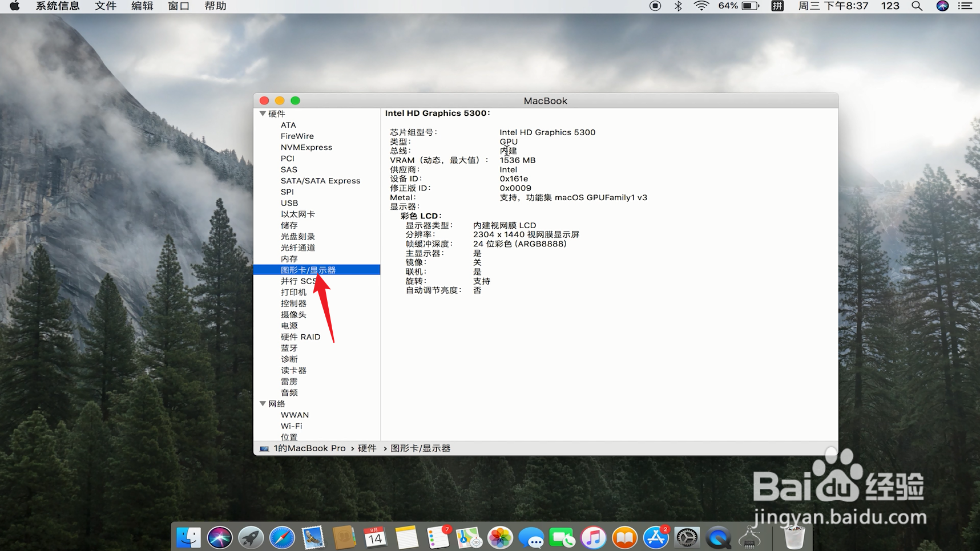This screenshot has height=551, width=980.
Task: Open iBooks app in Dock
Action: [624, 537]
